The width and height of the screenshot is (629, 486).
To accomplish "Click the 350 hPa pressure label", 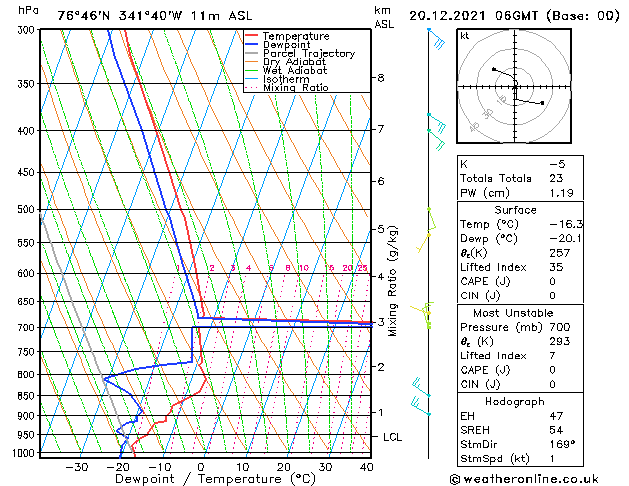I will pos(28,84).
